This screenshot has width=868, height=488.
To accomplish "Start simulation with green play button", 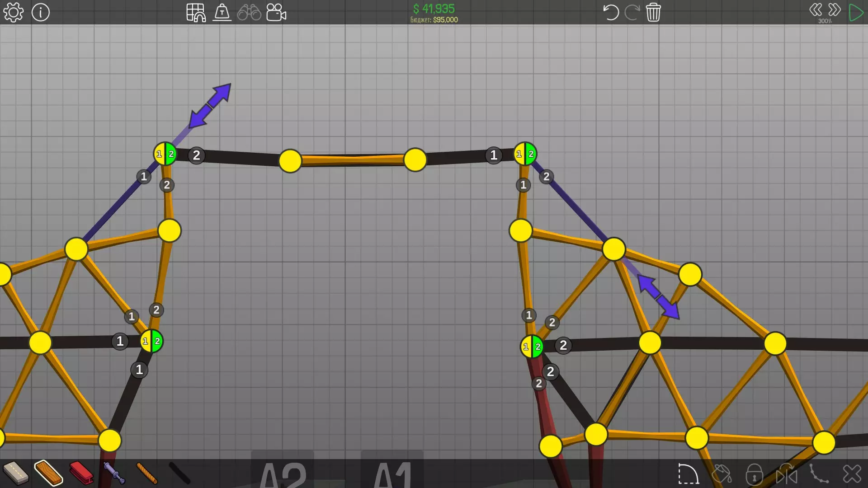I will [x=855, y=12].
